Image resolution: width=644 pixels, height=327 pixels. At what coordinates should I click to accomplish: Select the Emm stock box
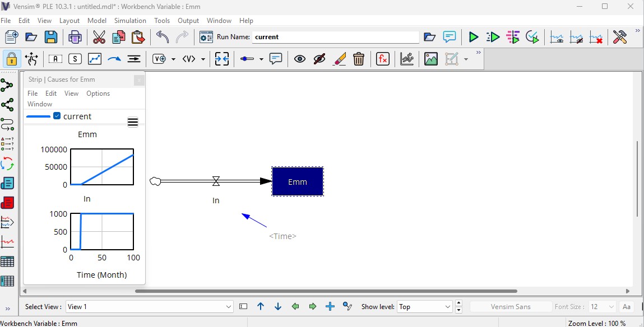(298, 181)
